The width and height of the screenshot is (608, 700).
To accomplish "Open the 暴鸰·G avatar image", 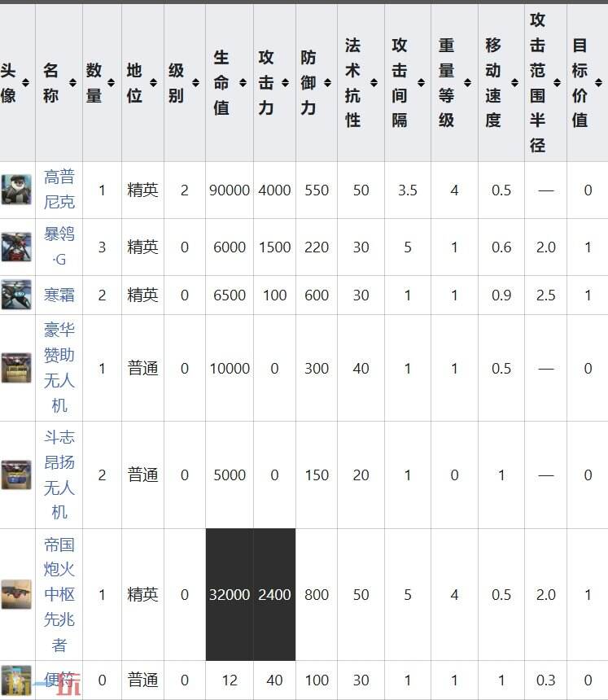I will [x=16, y=247].
